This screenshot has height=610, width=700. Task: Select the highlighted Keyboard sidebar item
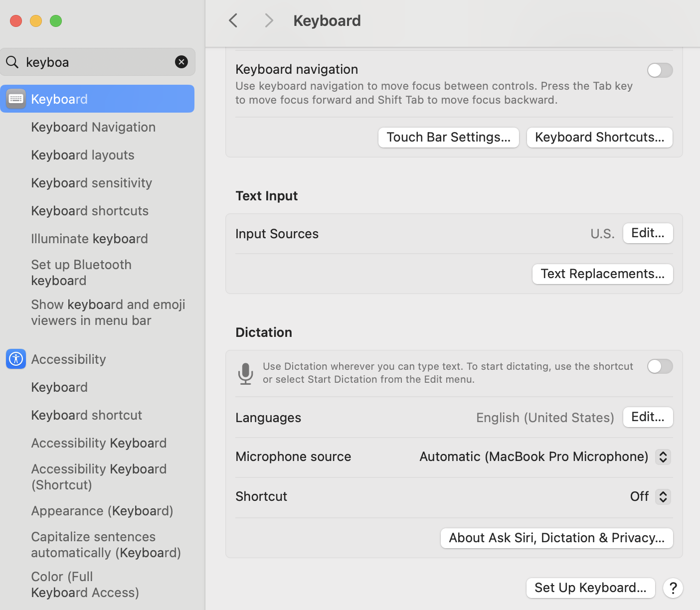click(x=98, y=99)
